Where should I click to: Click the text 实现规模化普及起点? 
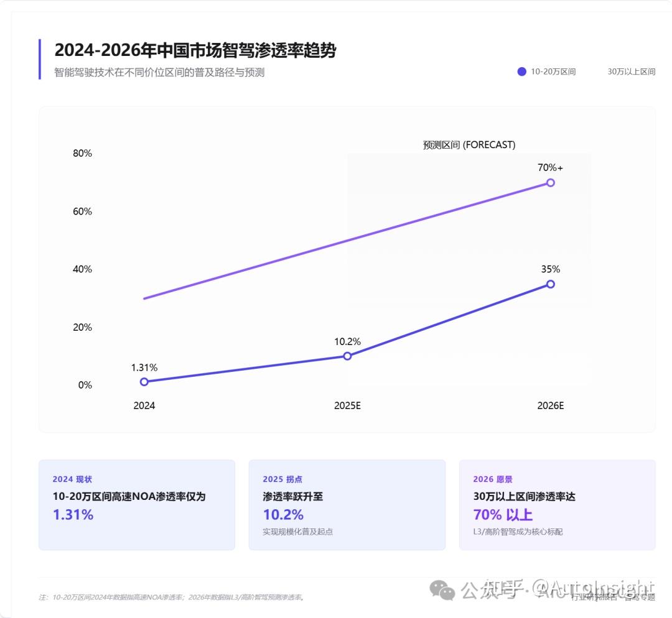(x=298, y=532)
